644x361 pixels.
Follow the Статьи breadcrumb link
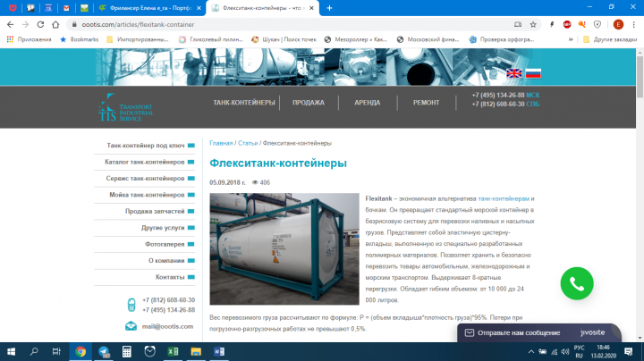click(248, 143)
